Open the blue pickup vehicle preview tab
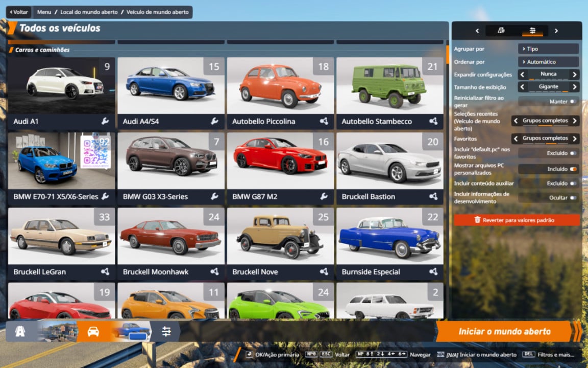Screen dimensions: 588x368 (131, 331)
